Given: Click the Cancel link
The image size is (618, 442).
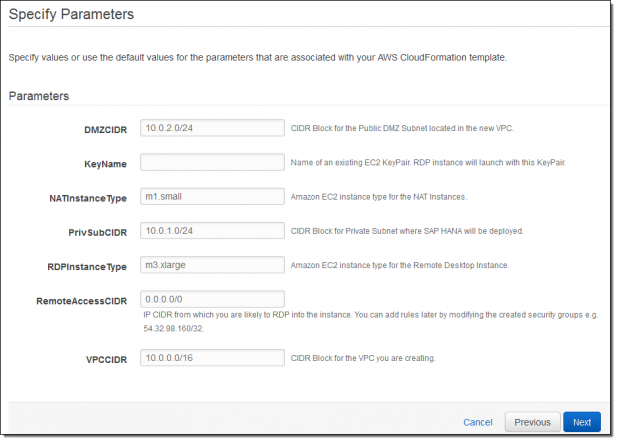Looking at the screenshot, I should click(478, 423).
